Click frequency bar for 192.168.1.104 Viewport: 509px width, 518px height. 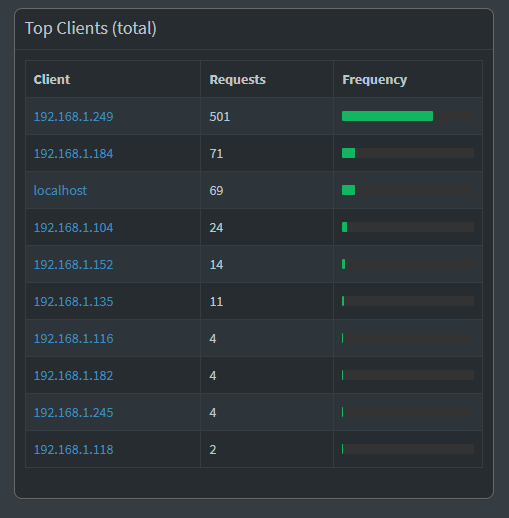[408, 227]
